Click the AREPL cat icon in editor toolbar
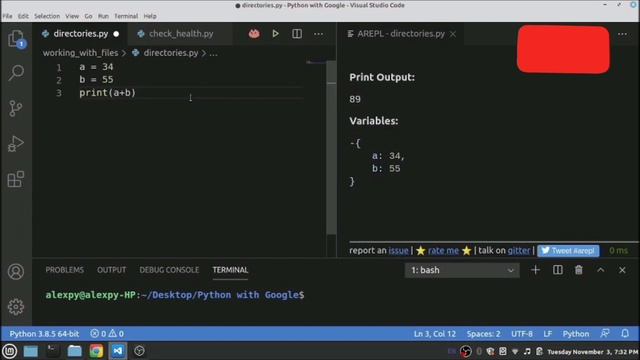 [x=254, y=33]
